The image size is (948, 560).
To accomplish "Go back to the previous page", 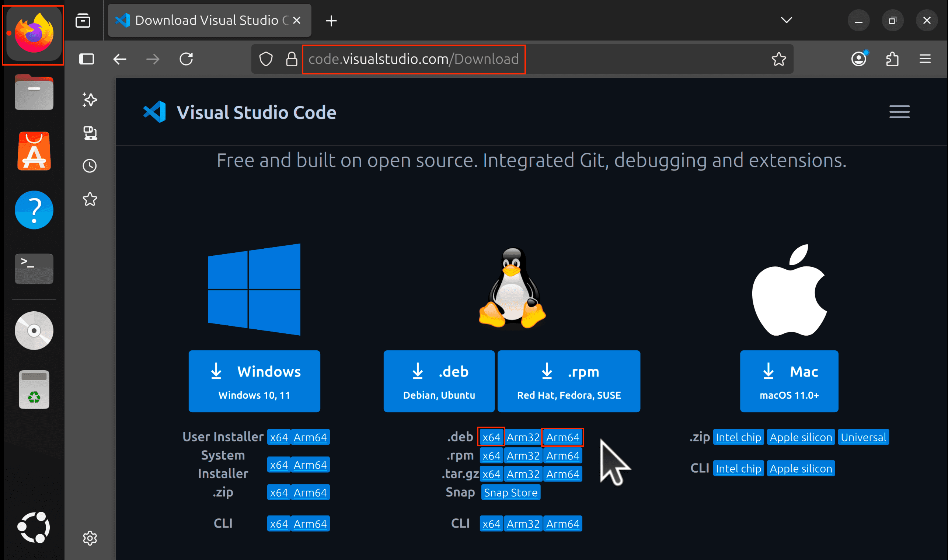I will 120,59.
